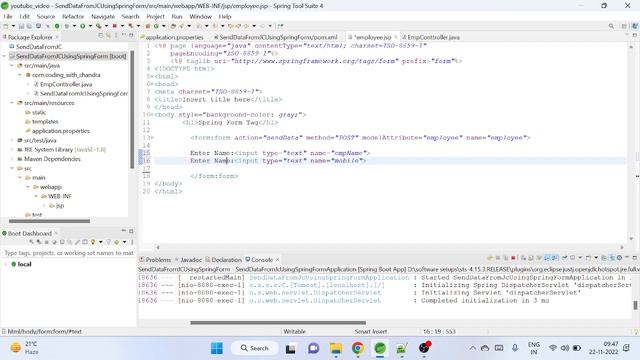
Task: Click the Console horizontal scrollbar
Action: [278, 322]
